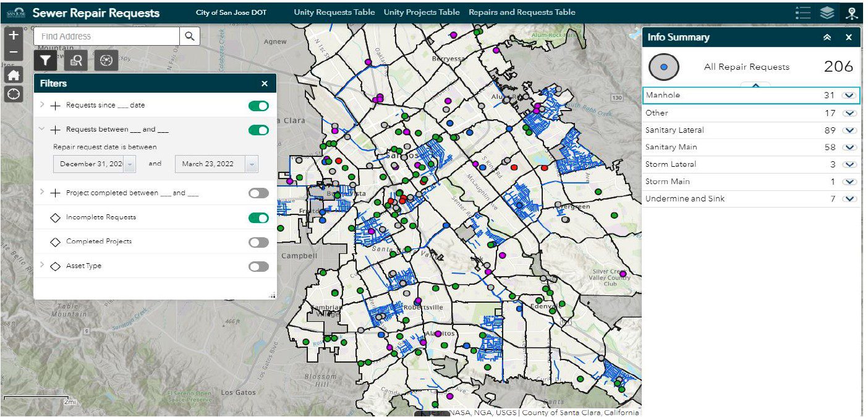Enable the Completed Projects filter
Image resolution: width=868 pixels, height=417 pixels.
pyautogui.click(x=258, y=242)
